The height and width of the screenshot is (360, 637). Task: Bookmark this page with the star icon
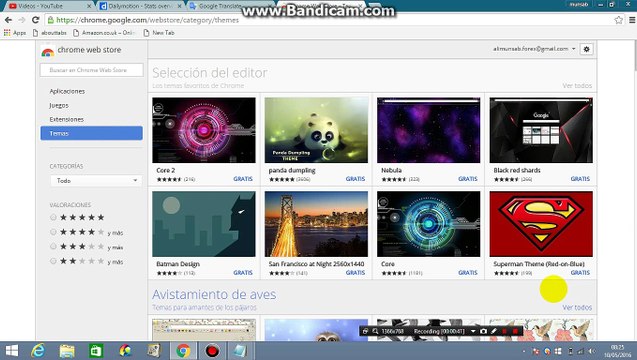point(618,20)
